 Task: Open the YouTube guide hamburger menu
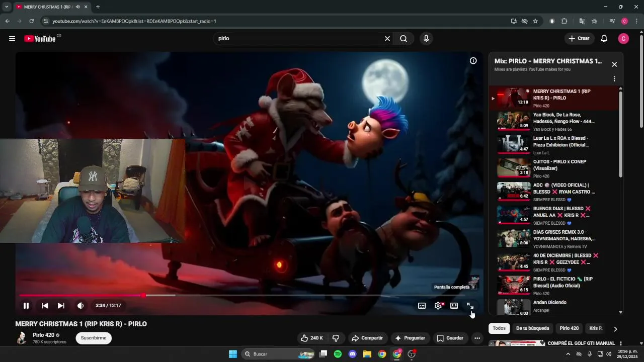click(x=12, y=39)
